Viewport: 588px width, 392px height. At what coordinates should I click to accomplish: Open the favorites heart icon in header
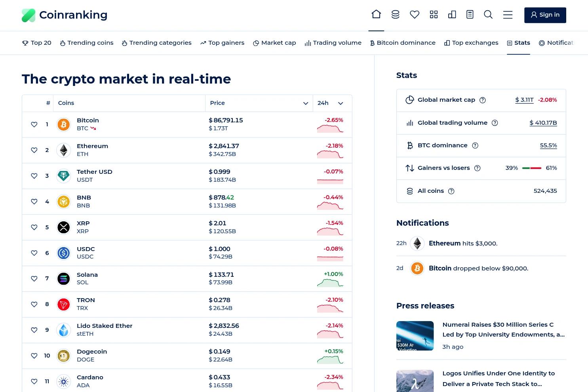[x=415, y=15]
